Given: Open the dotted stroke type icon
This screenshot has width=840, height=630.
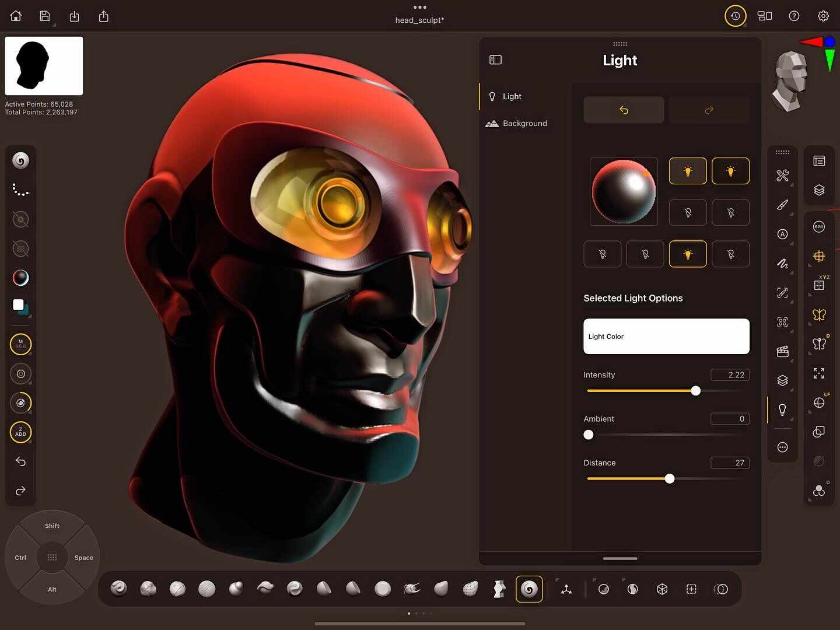Looking at the screenshot, I should [20, 190].
